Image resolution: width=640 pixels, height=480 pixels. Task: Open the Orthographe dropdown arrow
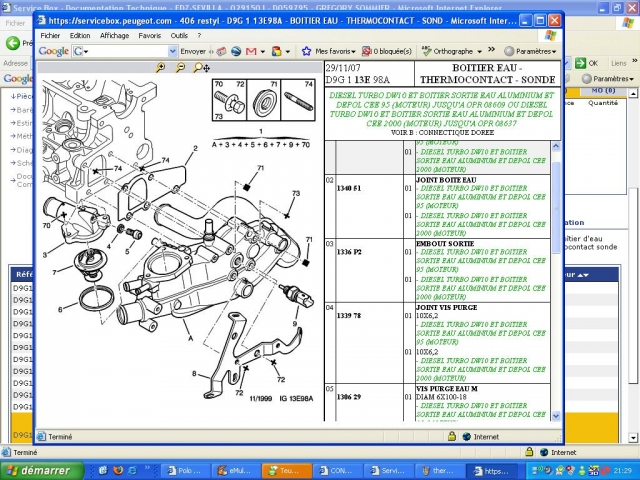point(479,52)
